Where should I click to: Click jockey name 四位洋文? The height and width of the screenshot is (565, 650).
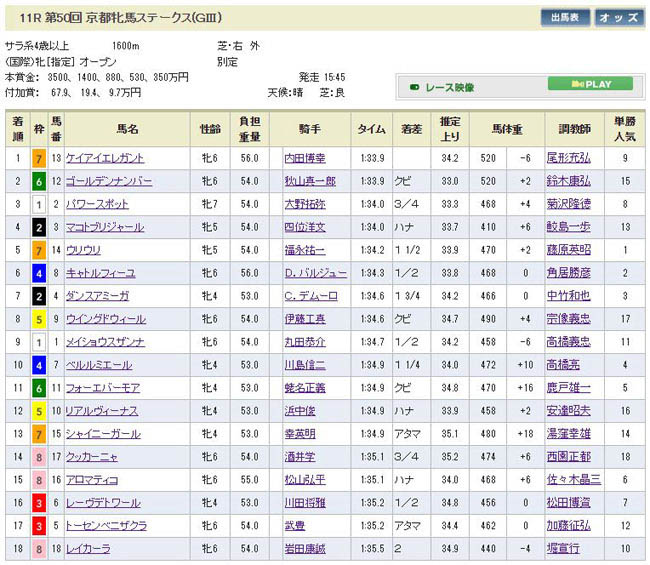point(304,227)
